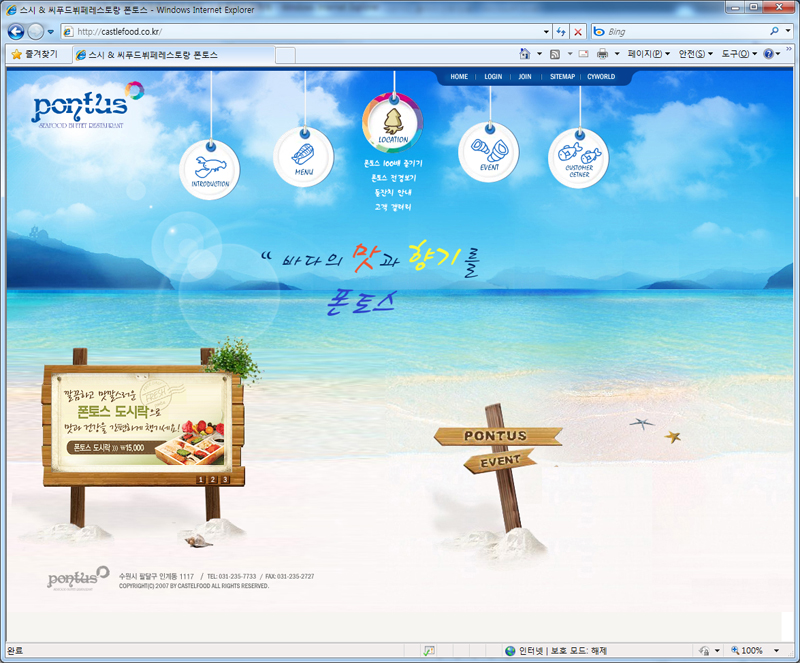Screen dimensions: 800x663
Task: Open the SITEMAP link
Action: tap(562, 77)
